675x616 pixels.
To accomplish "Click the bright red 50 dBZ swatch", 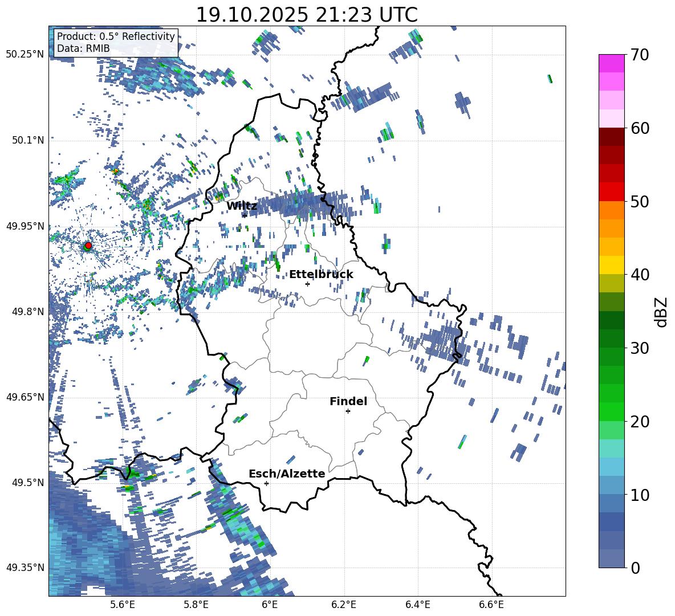I will pos(611,192).
